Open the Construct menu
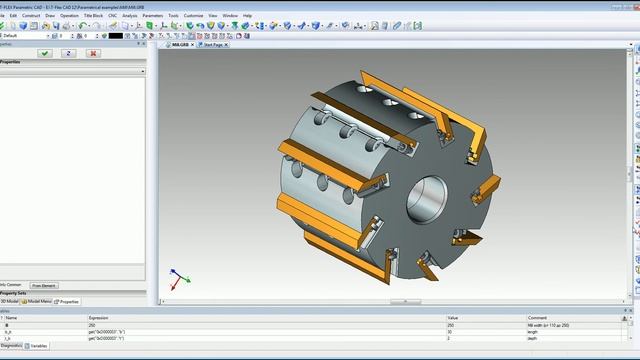 click(31, 16)
